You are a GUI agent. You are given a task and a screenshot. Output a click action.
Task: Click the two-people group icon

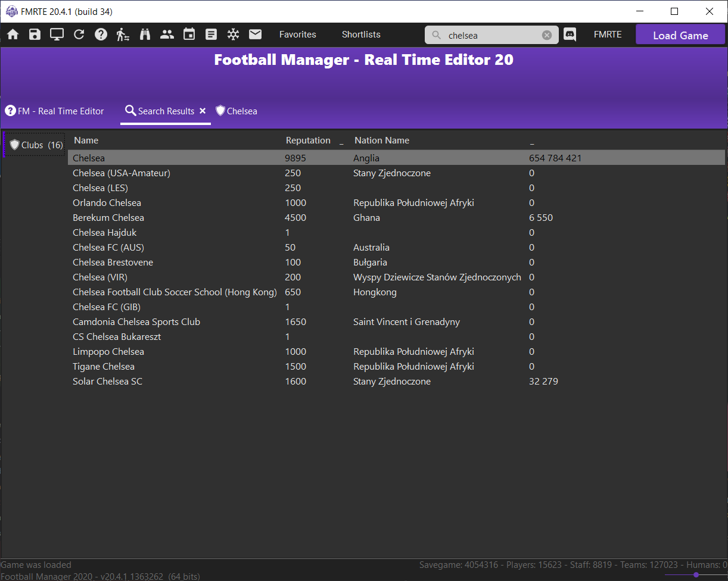coord(167,35)
